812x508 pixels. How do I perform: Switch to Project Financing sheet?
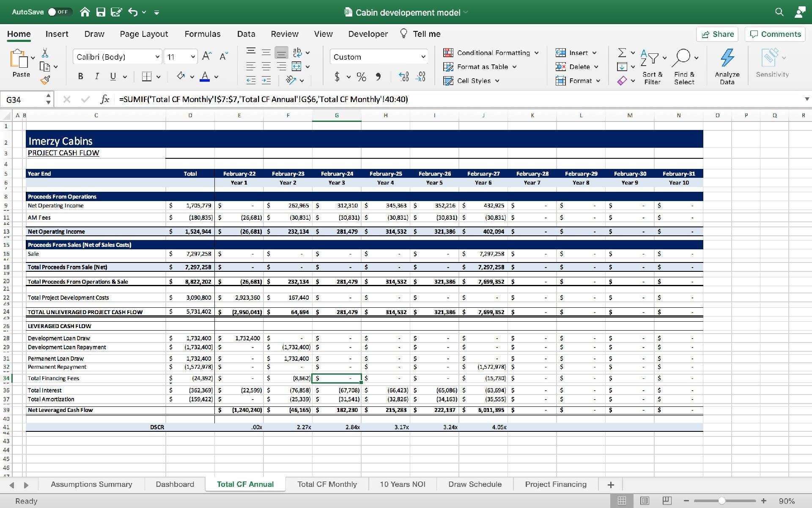(556, 484)
